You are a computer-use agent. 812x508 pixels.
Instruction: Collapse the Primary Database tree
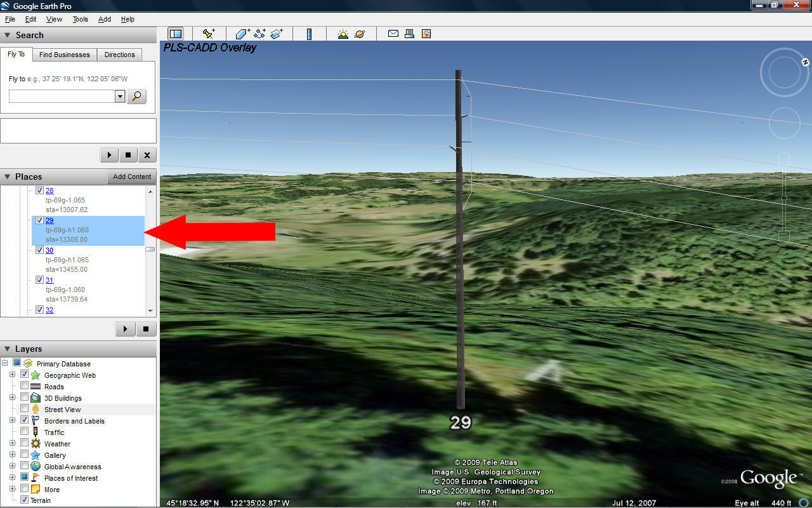click(x=5, y=363)
